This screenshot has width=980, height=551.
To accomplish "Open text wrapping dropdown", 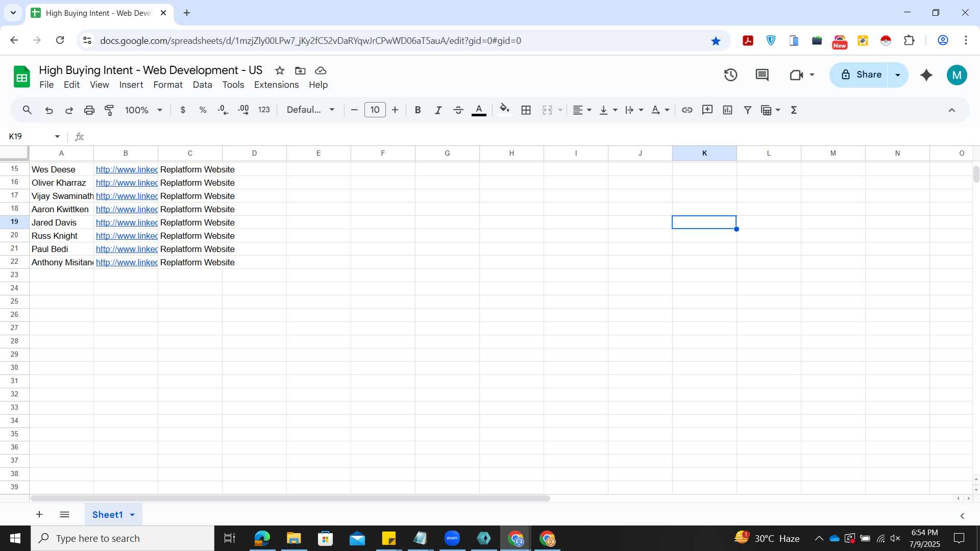I will [x=634, y=110].
